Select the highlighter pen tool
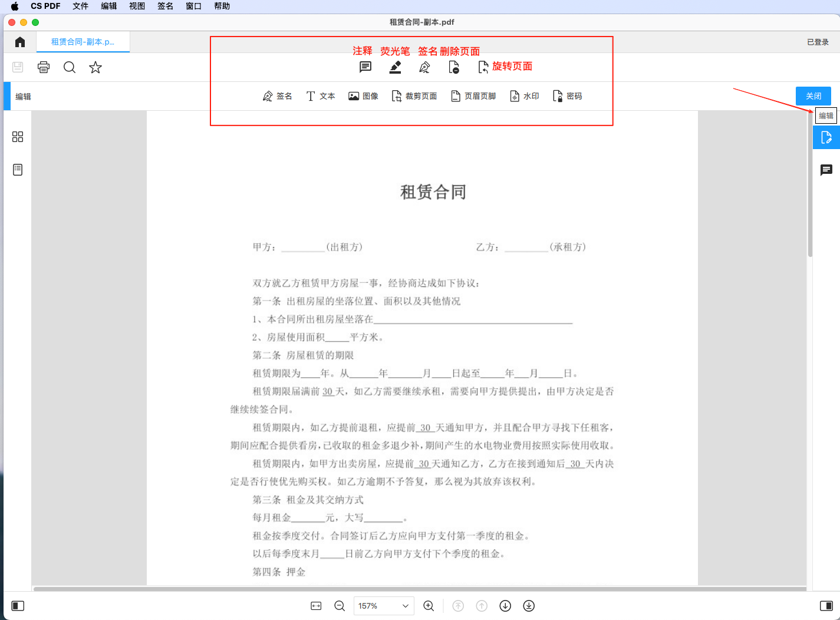 click(396, 67)
